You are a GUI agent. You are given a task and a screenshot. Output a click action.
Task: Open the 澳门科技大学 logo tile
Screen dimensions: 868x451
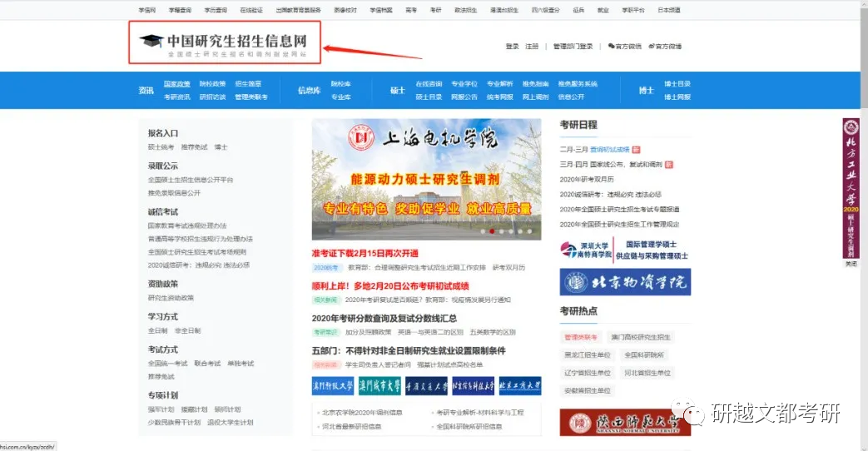(333, 386)
